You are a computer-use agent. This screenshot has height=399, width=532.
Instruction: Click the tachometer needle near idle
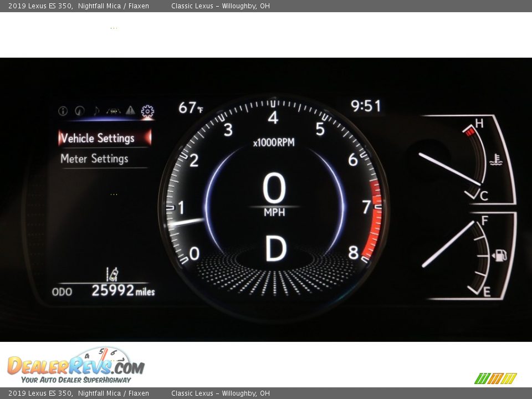(186, 222)
